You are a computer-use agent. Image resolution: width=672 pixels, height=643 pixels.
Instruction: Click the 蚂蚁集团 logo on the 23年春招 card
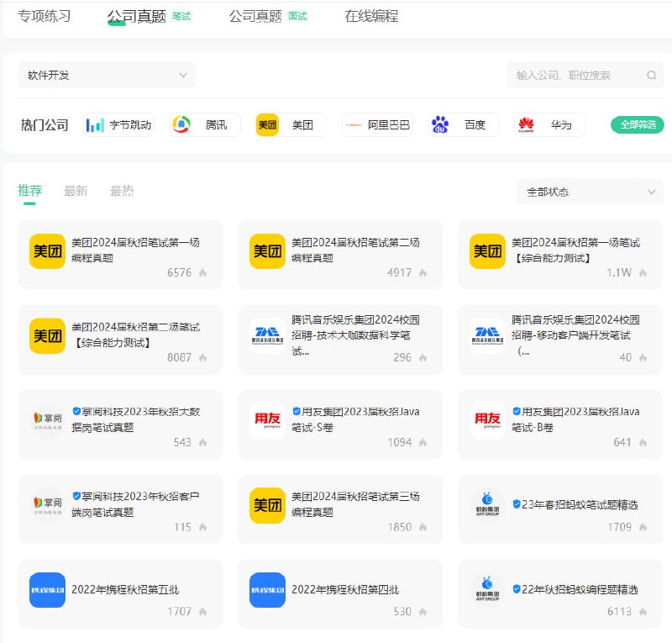click(x=486, y=504)
